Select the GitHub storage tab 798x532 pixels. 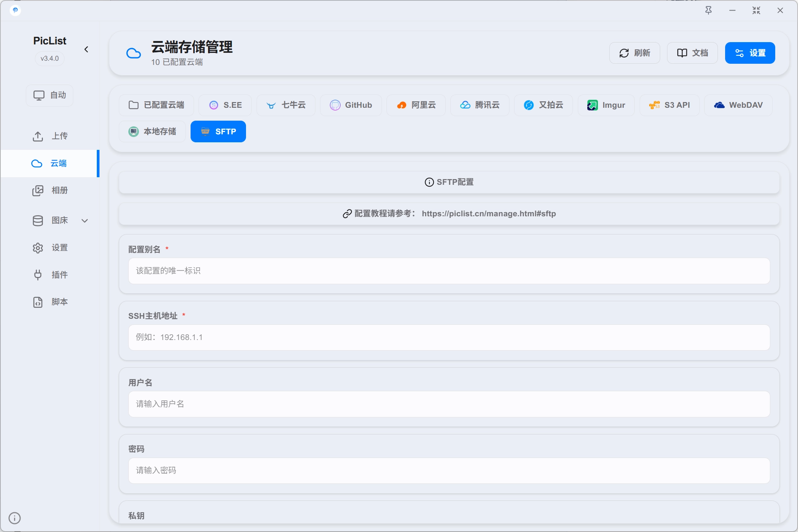[351, 105]
